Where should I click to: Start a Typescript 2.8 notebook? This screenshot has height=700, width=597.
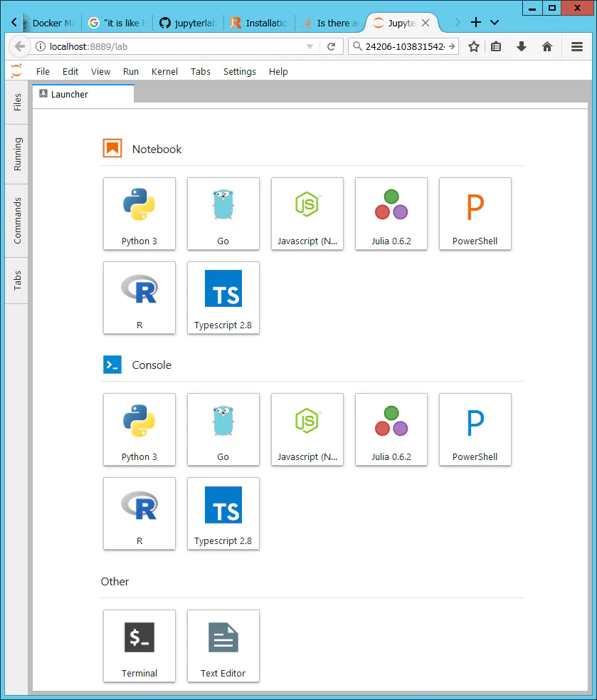click(x=223, y=298)
